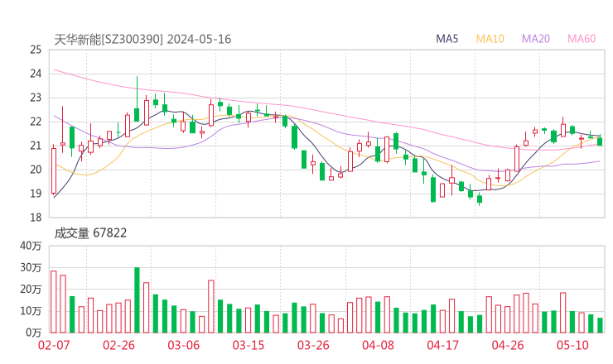Click the 0万 volume axis label
Screen dimensions: 613x364
pyautogui.click(x=34, y=333)
